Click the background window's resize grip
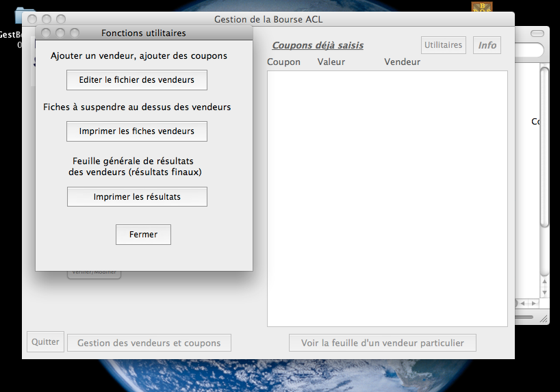The height and width of the screenshot is (392, 560). tap(544, 318)
